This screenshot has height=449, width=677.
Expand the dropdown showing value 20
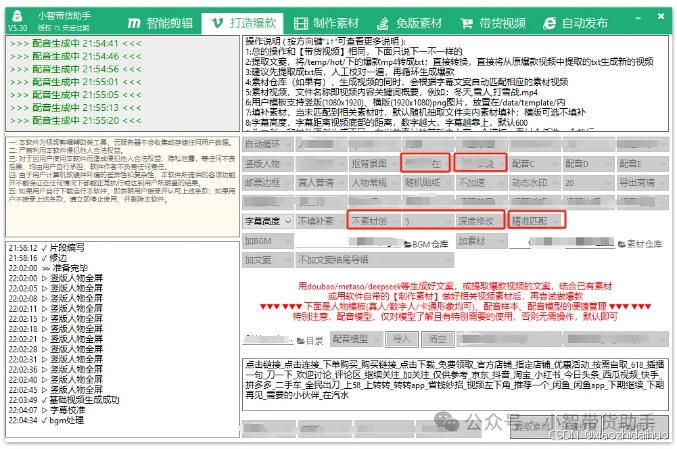point(589,183)
